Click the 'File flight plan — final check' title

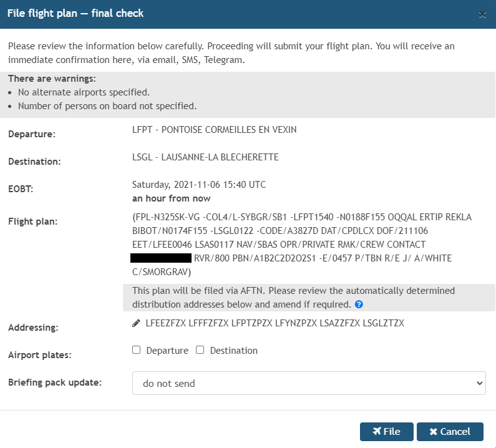coord(75,14)
